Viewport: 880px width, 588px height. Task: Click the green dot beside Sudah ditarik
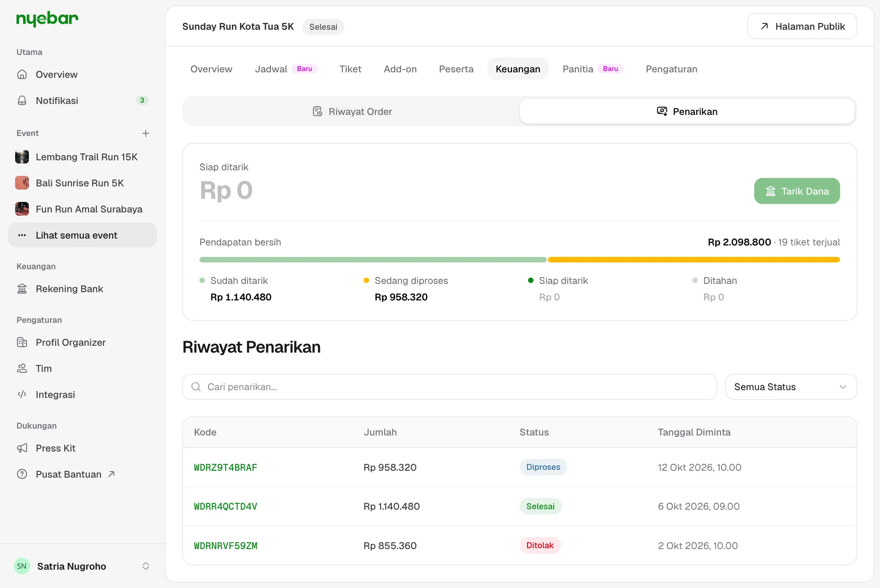click(202, 280)
